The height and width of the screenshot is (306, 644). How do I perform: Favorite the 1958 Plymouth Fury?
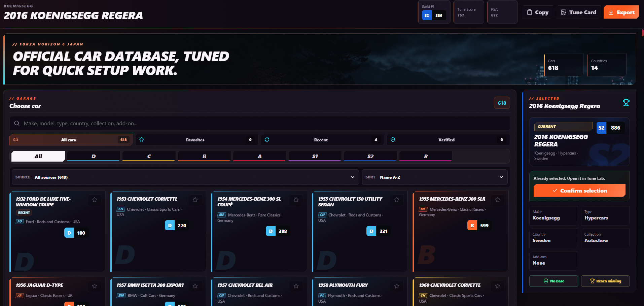397,286
